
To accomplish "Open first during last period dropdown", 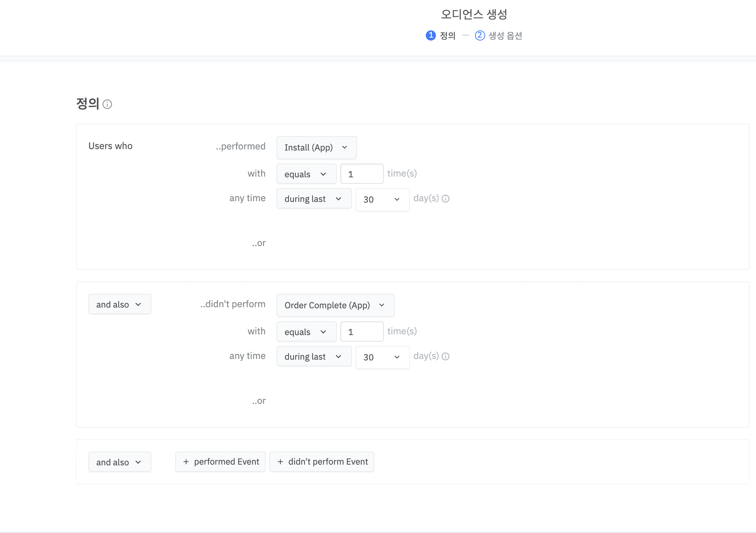I will (x=314, y=199).
